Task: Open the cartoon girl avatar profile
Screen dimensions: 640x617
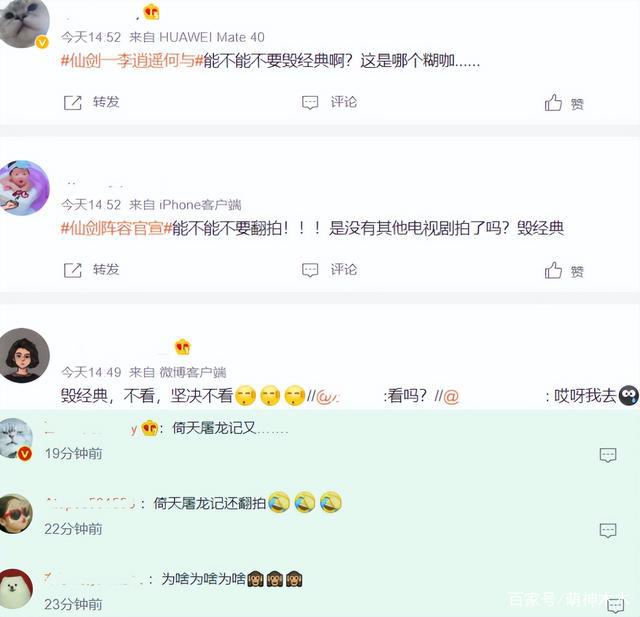Action: click(24, 355)
